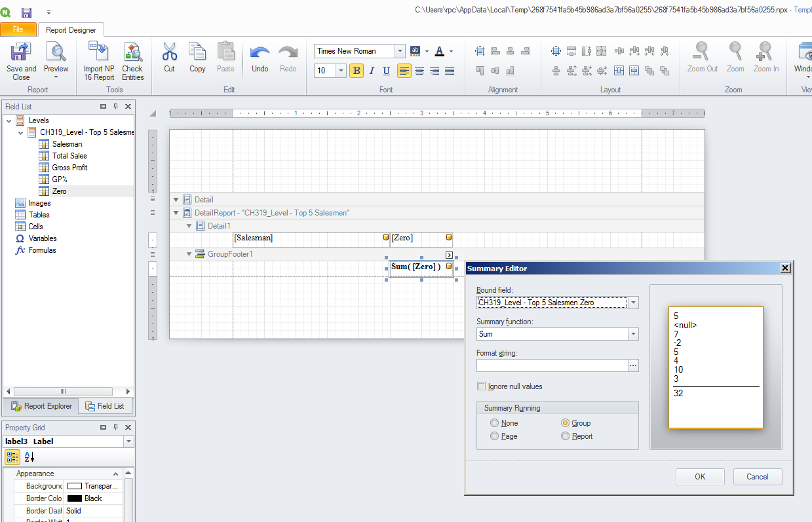The image size is (812, 522).
Task: Switch to the Report Explorer tab
Action: pyautogui.click(x=41, y=406)
